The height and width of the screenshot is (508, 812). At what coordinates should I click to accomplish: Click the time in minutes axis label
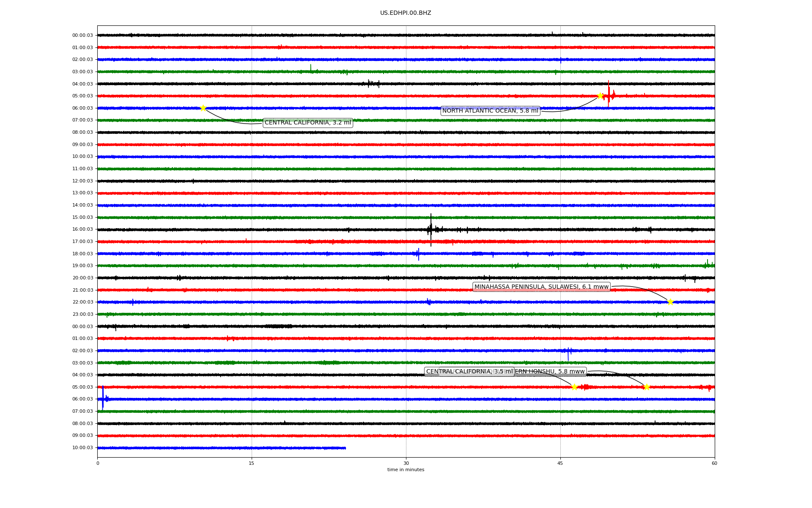click(x=405, y=470)
